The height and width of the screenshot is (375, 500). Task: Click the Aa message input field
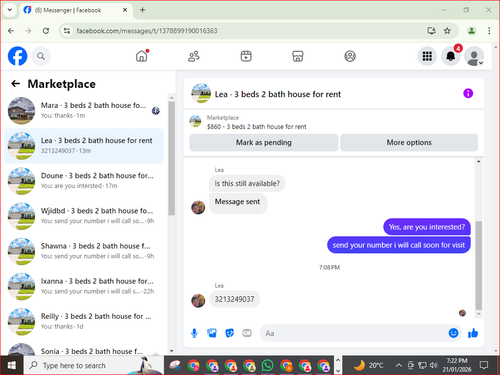point(353,333)
